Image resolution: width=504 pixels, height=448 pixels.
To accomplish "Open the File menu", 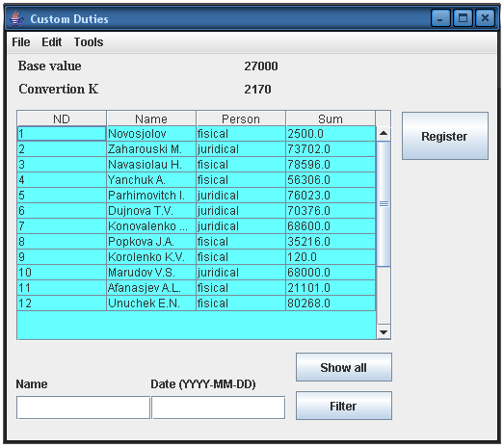I will click(x=21, y=42).
